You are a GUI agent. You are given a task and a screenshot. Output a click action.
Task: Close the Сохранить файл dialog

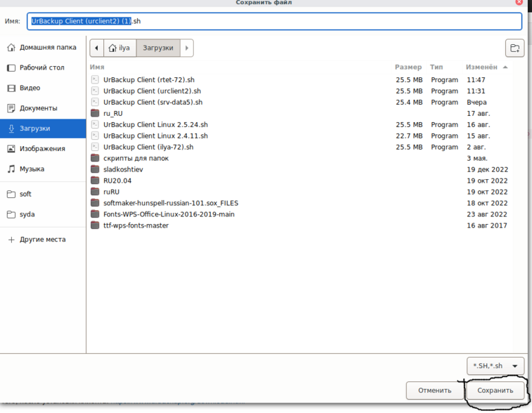(x=519, y=2)
